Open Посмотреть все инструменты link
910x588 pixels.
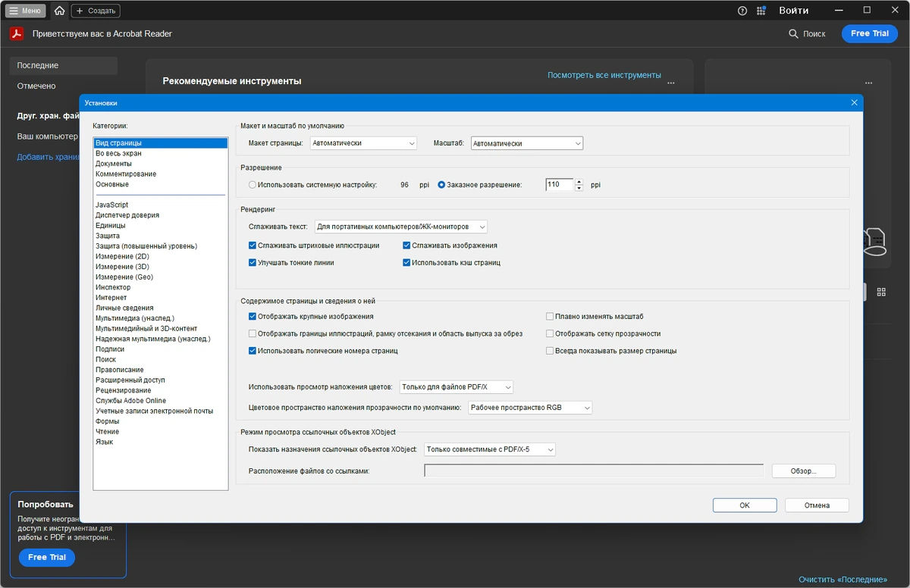pos(604,75)
